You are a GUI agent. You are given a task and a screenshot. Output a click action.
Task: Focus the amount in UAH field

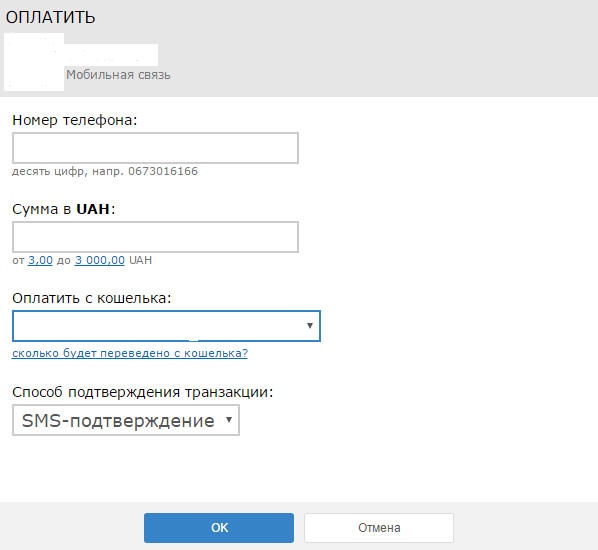(x=155, y=237)
